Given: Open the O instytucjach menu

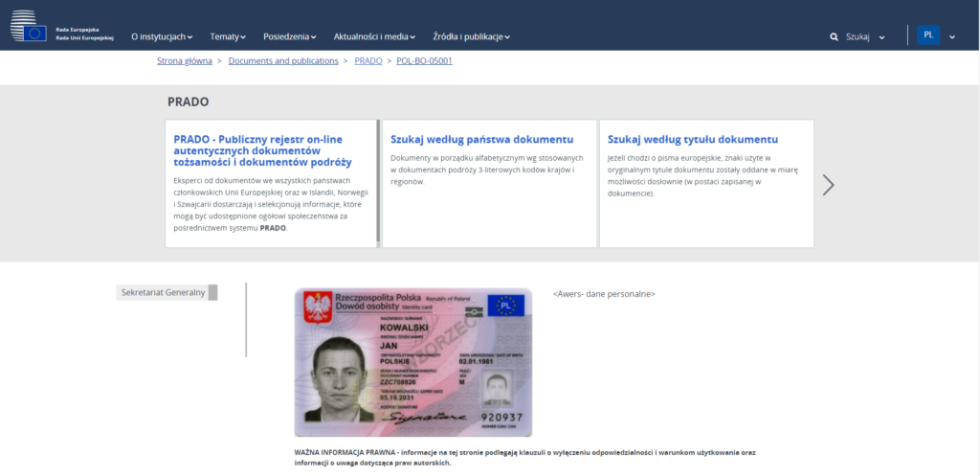Looking at the screenshot, I should pyautogui.click(x=161, y=36).
